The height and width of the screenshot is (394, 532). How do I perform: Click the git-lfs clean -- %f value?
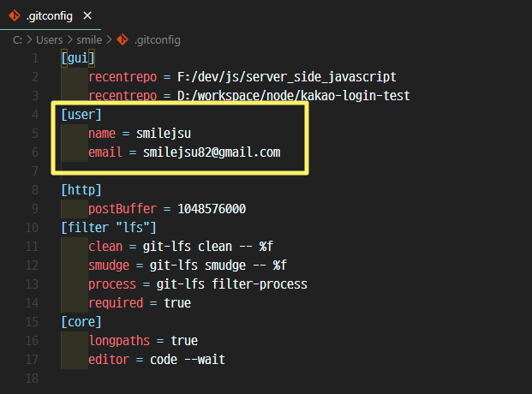click(x=208, y=247)
